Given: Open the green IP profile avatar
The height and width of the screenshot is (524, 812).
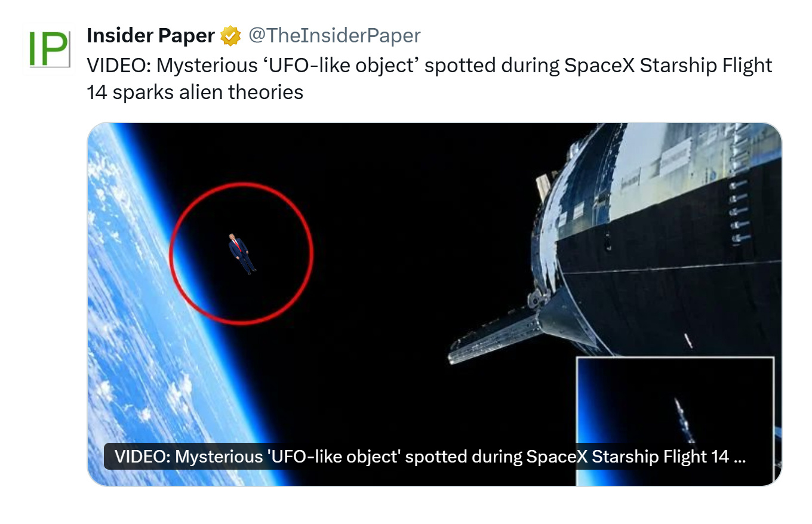Looking at the screenshot, I should coord(48,49).
